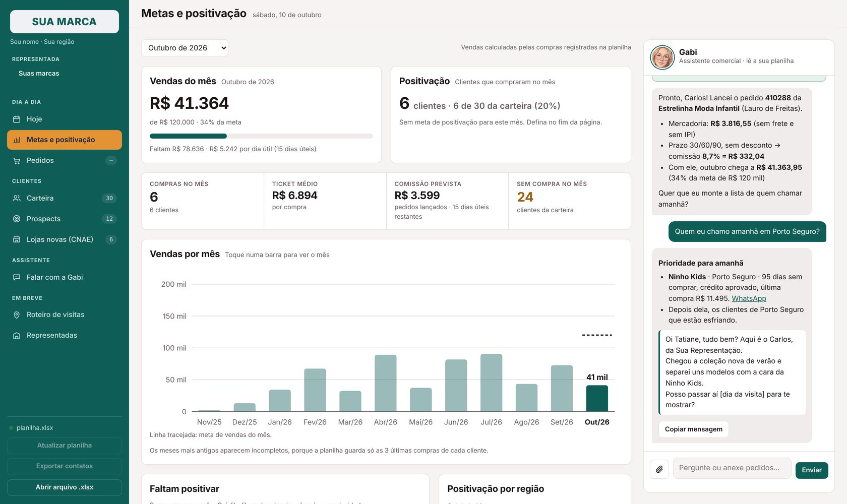Select the Abr/26 bar in the chart

[x=386, y=383]
